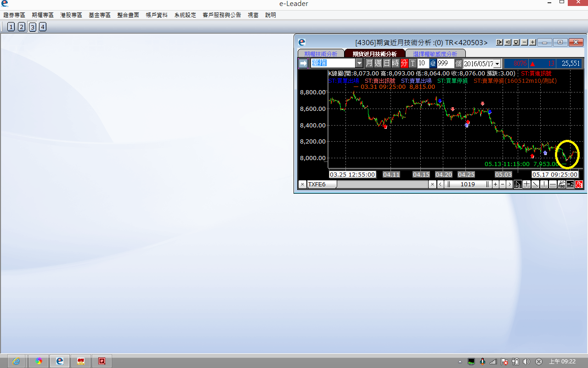Select the crosshair tool
Image resolution: width=588 pixels, height=368 pixels.
pyautogui.click(x=526, y=184)
